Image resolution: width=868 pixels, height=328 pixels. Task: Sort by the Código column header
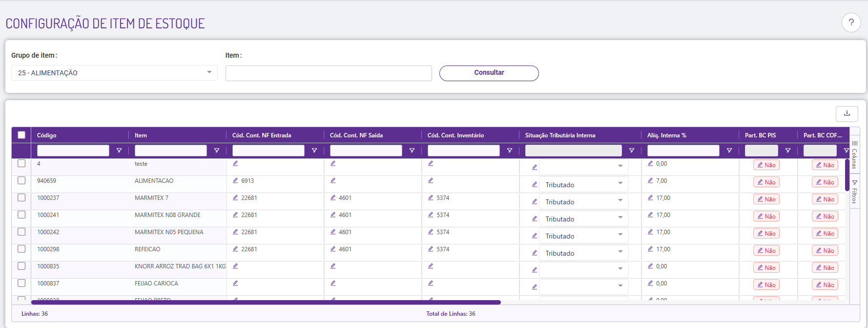pos(46,135)
